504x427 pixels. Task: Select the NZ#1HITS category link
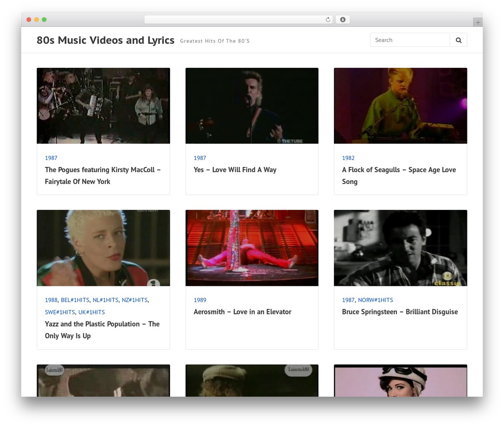[x=135, y=300]
